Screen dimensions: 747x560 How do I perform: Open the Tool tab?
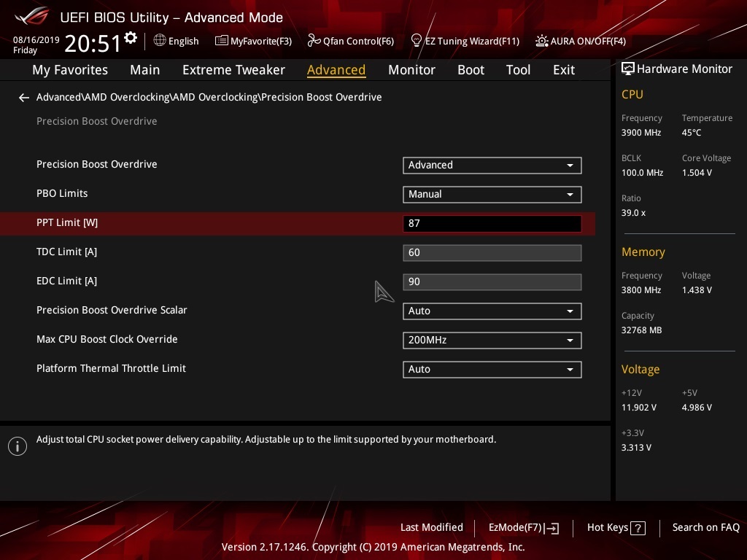tap(518, 70)
